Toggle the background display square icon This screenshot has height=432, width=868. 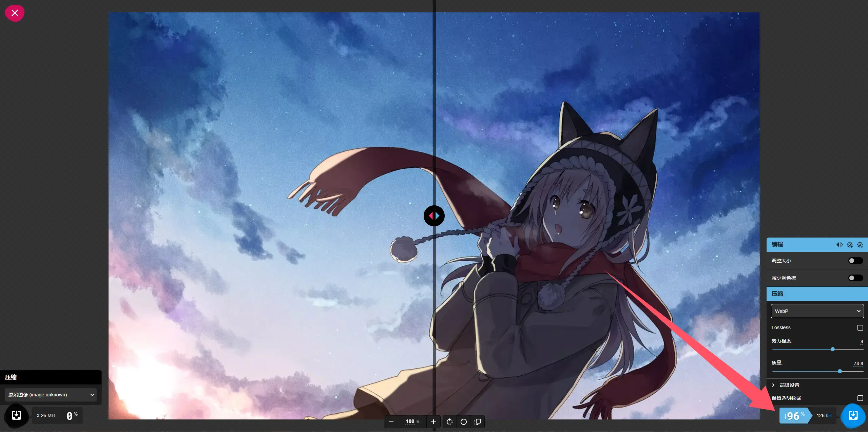pos(477,421)
